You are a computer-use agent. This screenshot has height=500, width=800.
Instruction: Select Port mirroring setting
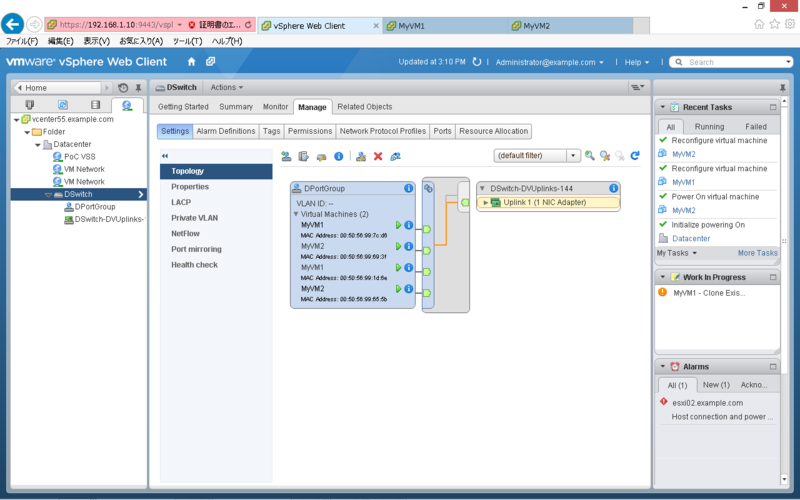(196, 249)
